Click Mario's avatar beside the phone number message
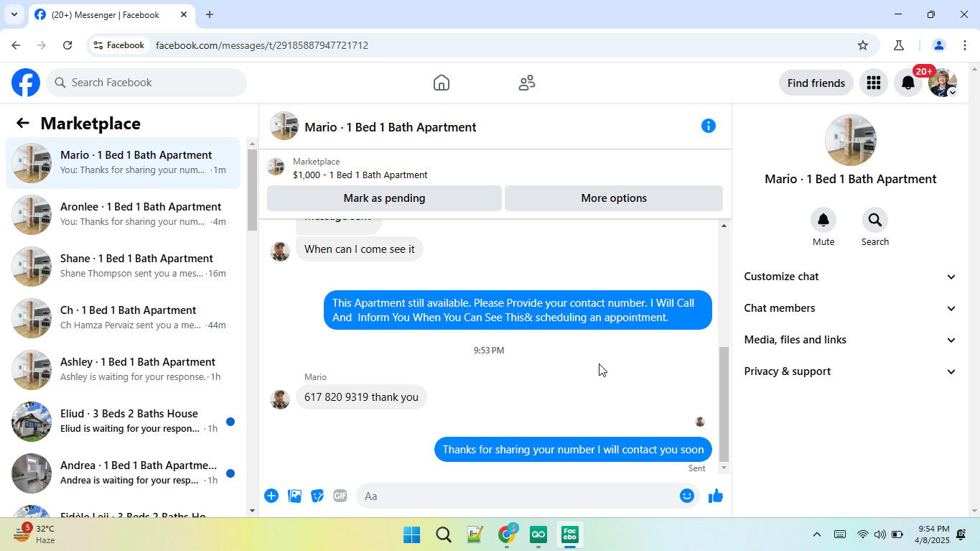Screen dimensions: 980x551 pyautogui.click(x=280, y=399)
